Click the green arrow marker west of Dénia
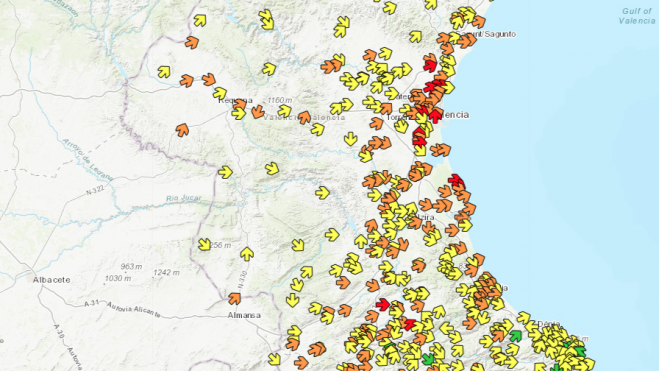Screen dimensions: 659x371 click(x=515, y=336)
